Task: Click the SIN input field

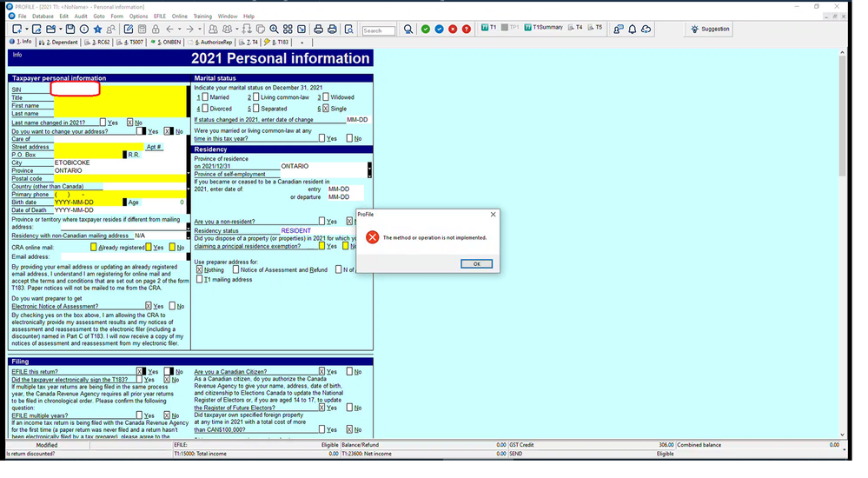Action: click(x=76, y=89)
